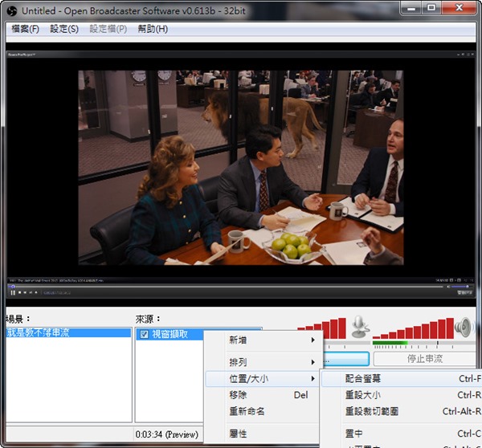Minimize the OBS window
Viewport: 482px width, 448px height.
(411, 8)
